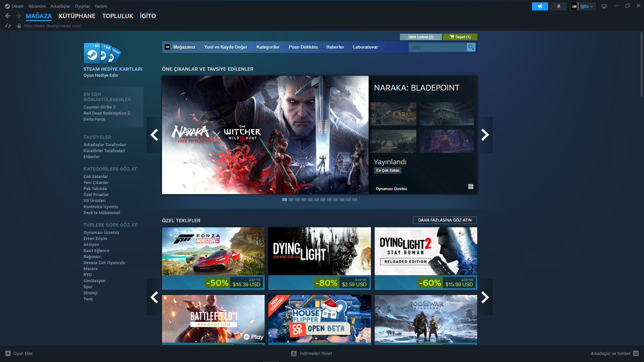Switch to the KÜTÜPHANE tab
This screenshot has height=362, width=644.
click(x=77, y=16)
